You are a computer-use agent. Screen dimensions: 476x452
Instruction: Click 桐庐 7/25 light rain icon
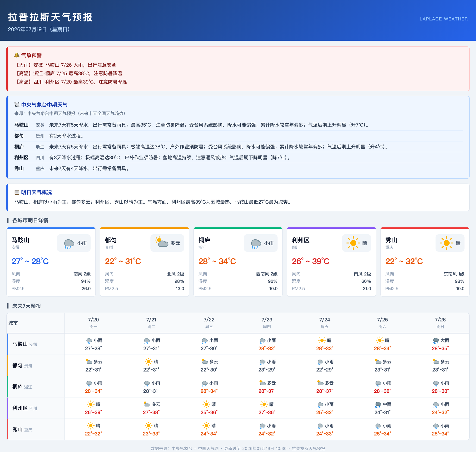coord(378,383)
